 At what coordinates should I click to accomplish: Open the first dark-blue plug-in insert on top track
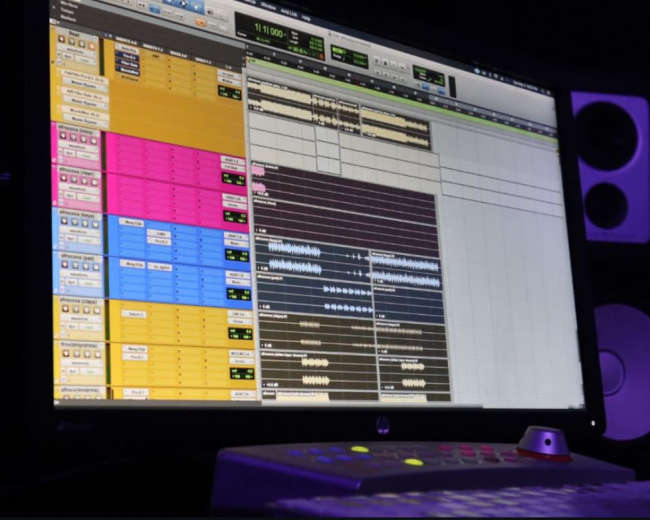[127, 57]
